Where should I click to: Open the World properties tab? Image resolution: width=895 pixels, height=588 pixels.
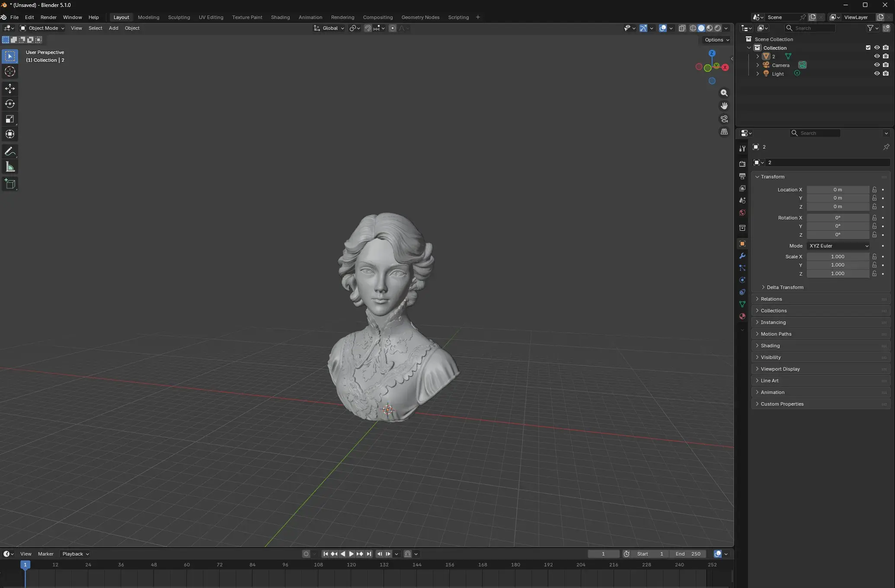coord(742,213)
